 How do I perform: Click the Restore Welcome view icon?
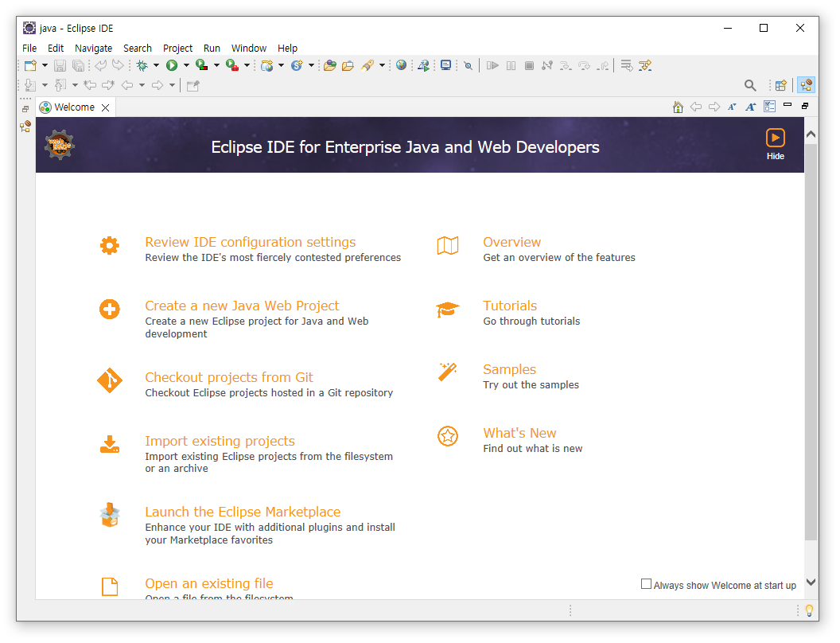pyautogui.click(x=805, y=106)
